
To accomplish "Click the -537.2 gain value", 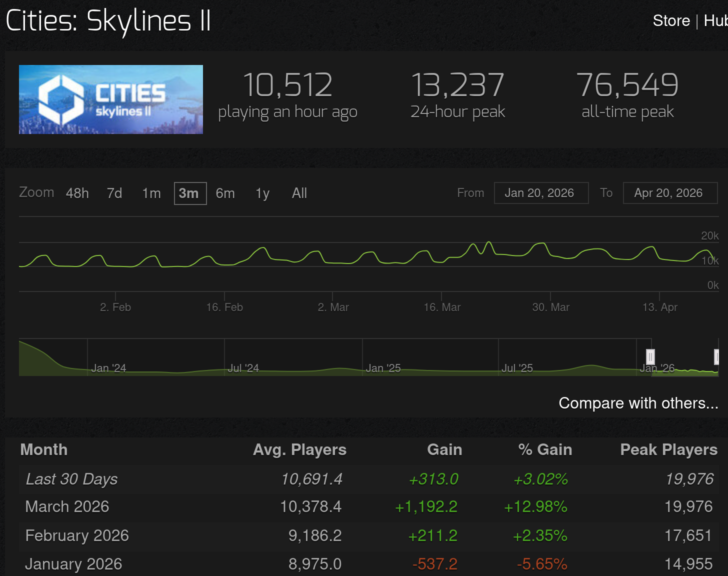I will point(435,564).
